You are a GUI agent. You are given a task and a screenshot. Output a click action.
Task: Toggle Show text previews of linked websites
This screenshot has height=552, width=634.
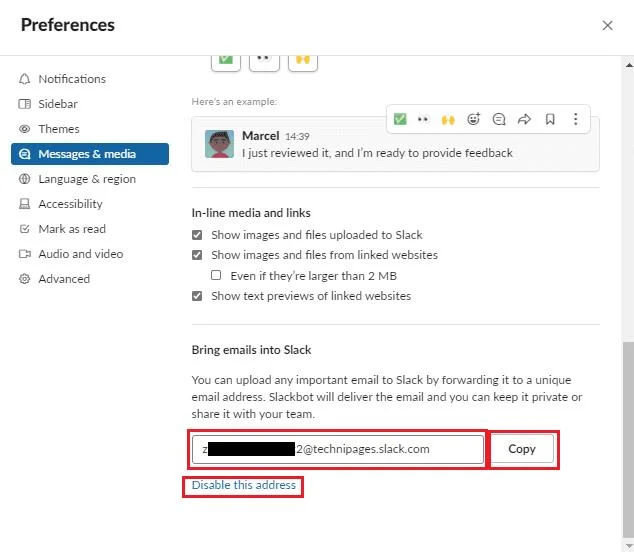coord(197,296)
